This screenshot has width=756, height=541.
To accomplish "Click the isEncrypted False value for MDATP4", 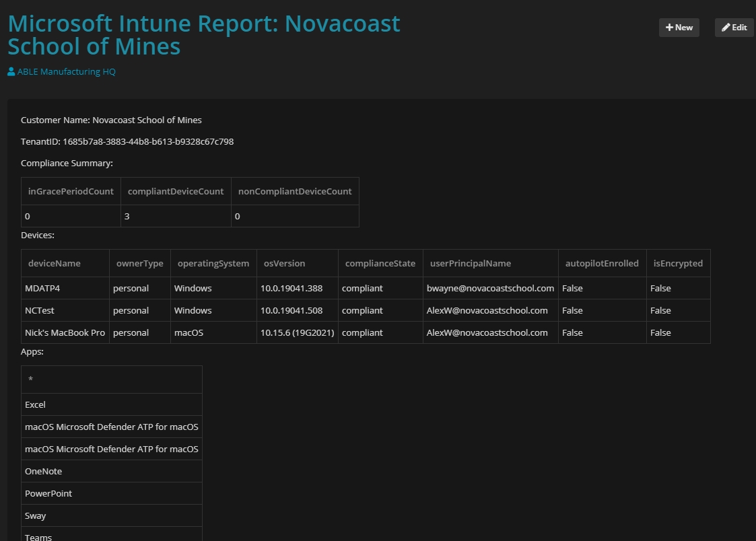I will pos(679,288).
